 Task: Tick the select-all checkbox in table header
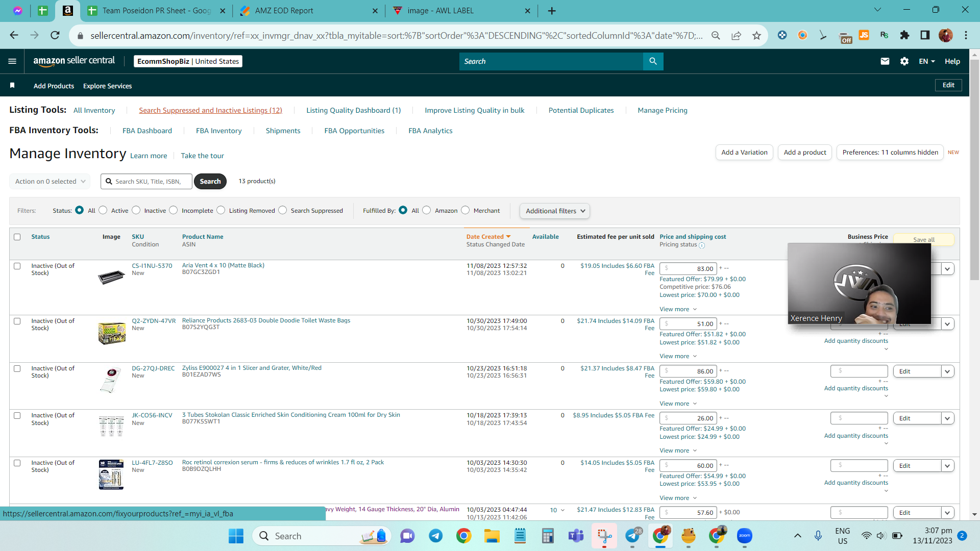click(x=17, y=237)
